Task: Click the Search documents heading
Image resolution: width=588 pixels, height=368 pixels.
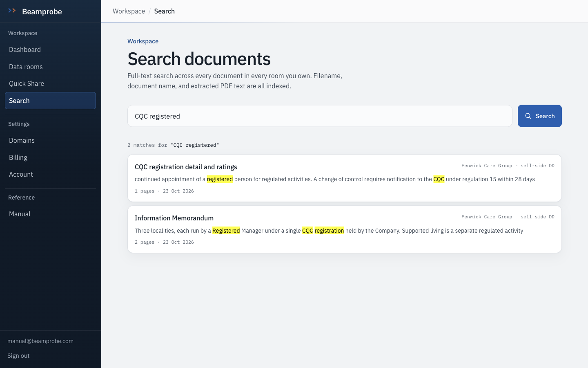Action: click(199, 59)
